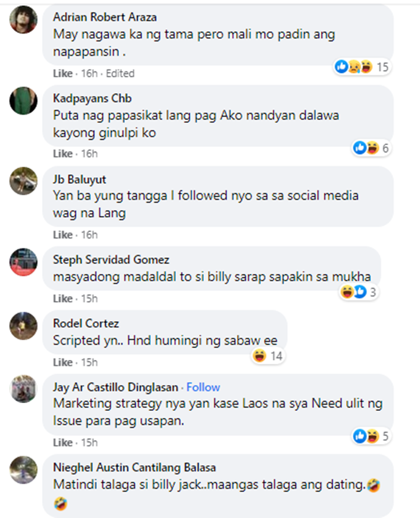Follow Jay Ar Castillo Dinglasan

coord(203,387)
